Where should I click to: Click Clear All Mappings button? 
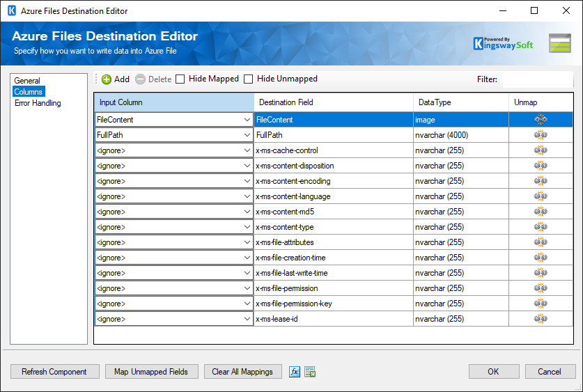[242, 372]
